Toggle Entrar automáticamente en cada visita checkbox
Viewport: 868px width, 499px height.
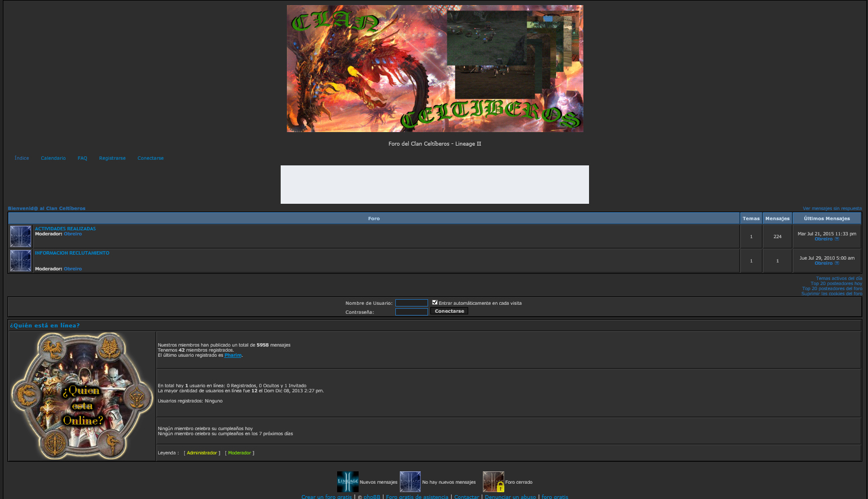pyautogui.click(x=435, y=303)
